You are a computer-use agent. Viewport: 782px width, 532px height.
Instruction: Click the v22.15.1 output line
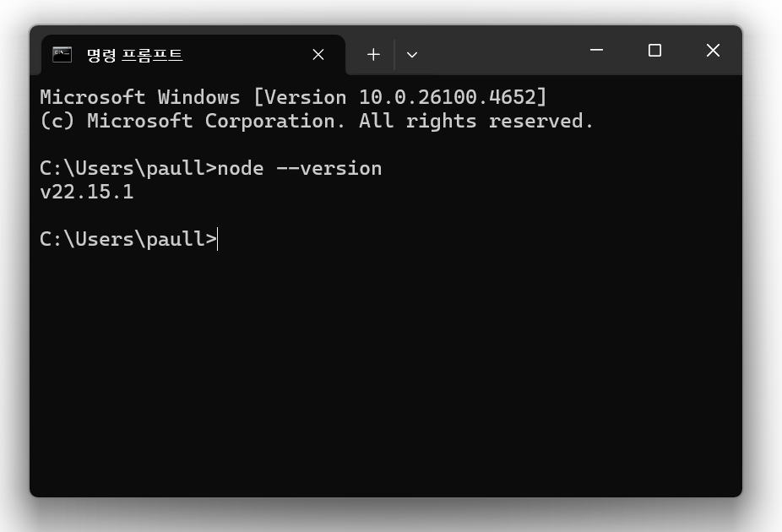pos(87,193)
